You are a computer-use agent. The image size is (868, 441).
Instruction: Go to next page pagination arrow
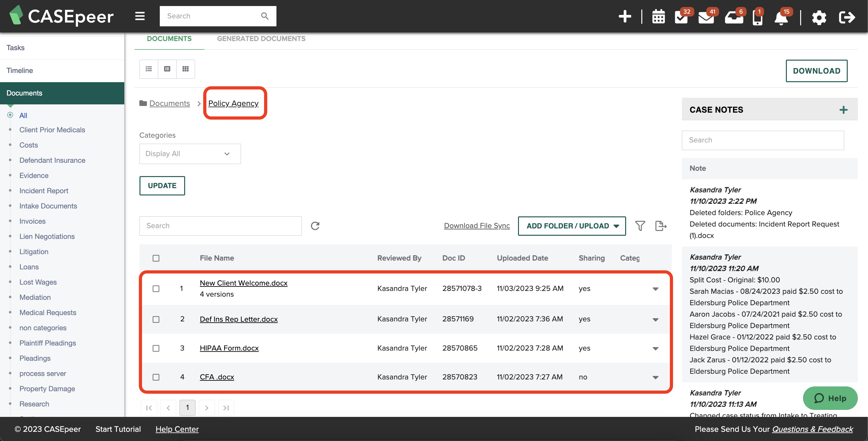click(x=207, y=408)
